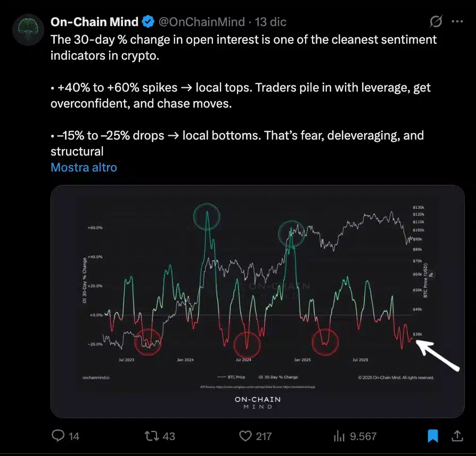Click the red circle above Jul 2023

[x=147, y=341]
